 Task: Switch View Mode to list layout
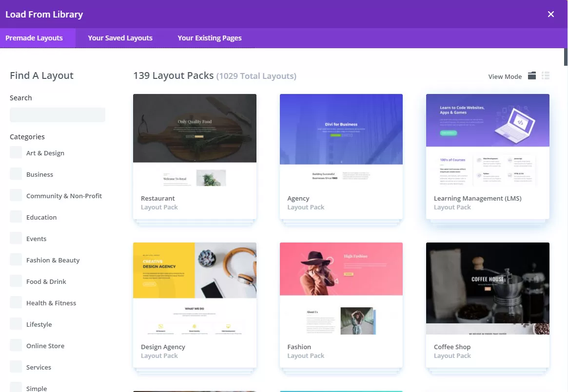pyautogui.click(x=546, y=76)
